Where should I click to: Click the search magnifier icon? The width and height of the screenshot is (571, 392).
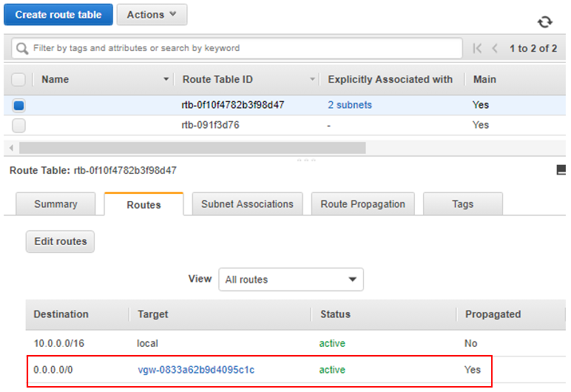coord(23,48)
